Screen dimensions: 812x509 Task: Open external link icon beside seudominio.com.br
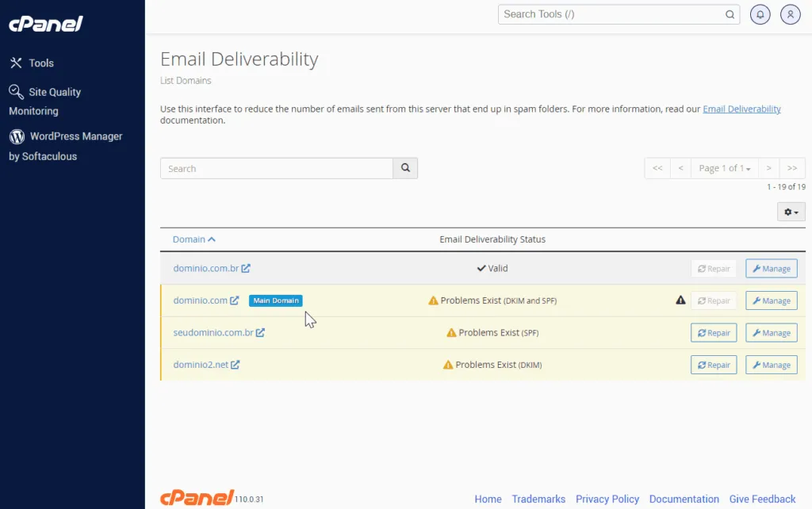[x=261, y=333]
